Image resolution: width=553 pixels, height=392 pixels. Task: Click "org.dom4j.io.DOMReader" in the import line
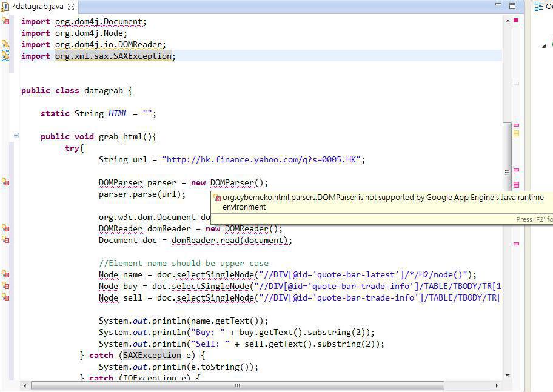click(109, 44)
